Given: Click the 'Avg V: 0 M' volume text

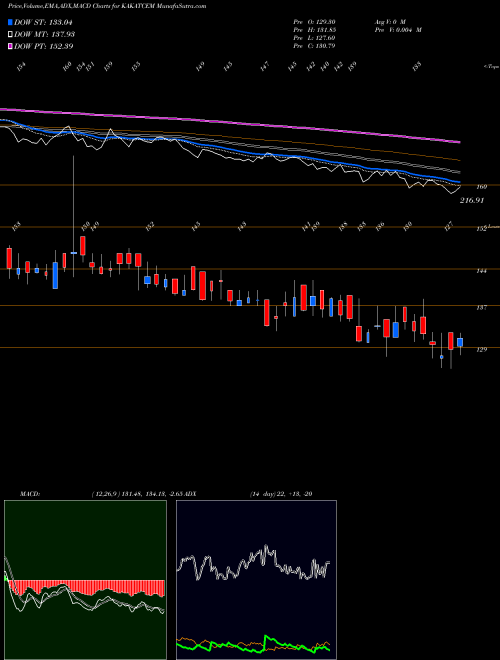Looking at the screenshot, I should pos(389,22).
